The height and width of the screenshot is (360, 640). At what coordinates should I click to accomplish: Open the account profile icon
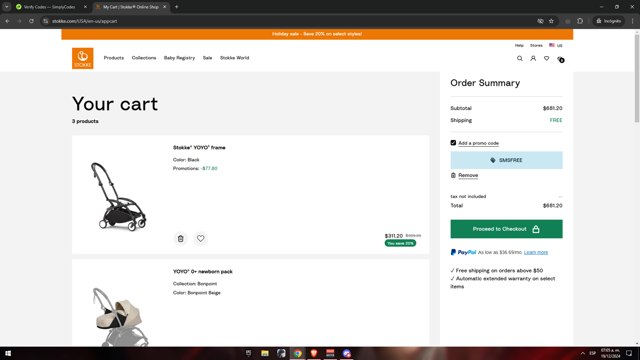(x=533, y=58)
